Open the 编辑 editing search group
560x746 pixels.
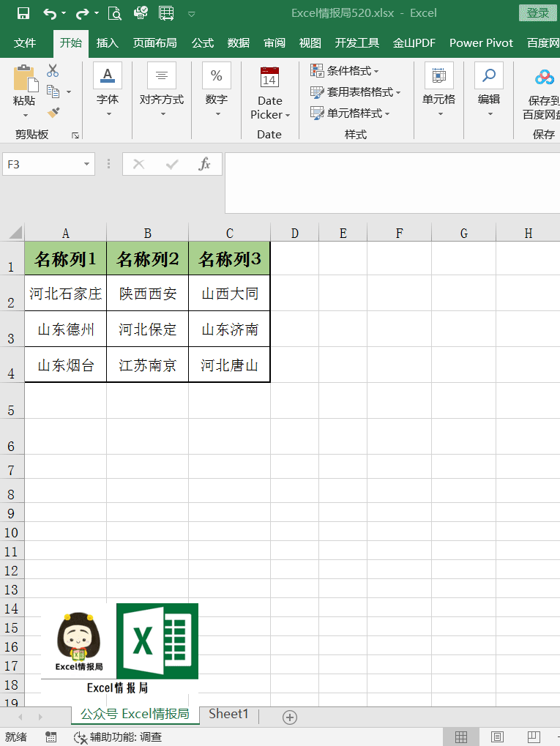click(x=489, y=90)
